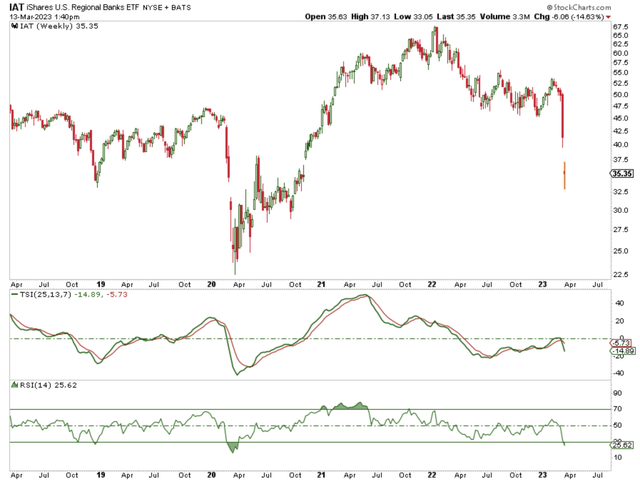Click the 50.0 price axis label
The width and height of the screenshot is (640, 484).
(620, 95)
